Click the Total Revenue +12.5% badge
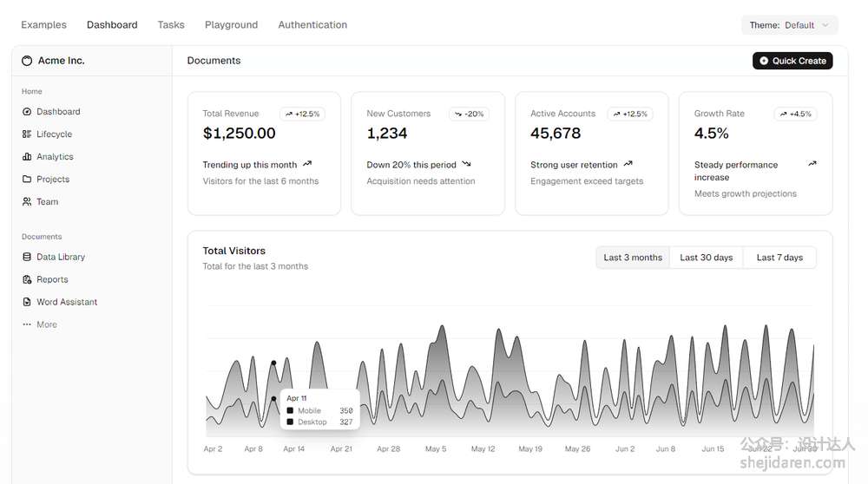This screenshot has width=868, height=484. point(302,114)
